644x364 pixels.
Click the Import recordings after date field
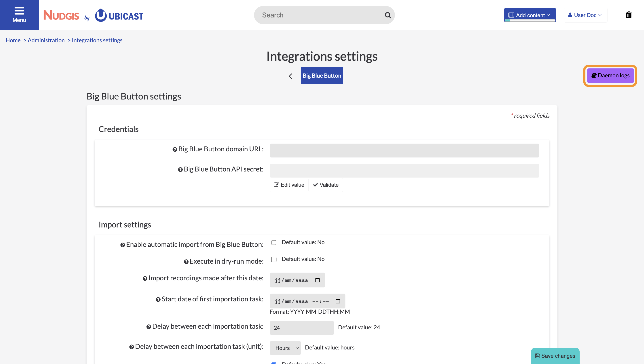[x=297, y=280]
